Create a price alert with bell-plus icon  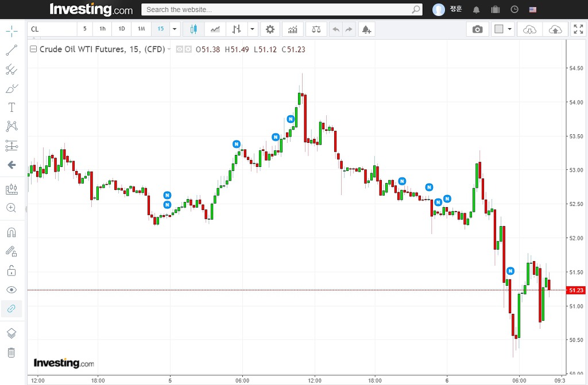click(x=366, y=29)
